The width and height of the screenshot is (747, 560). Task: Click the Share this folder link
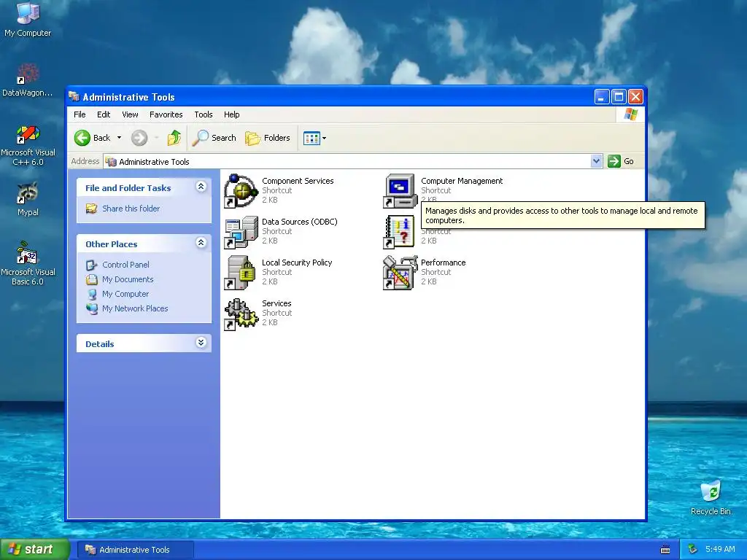(x=131, y=209)
